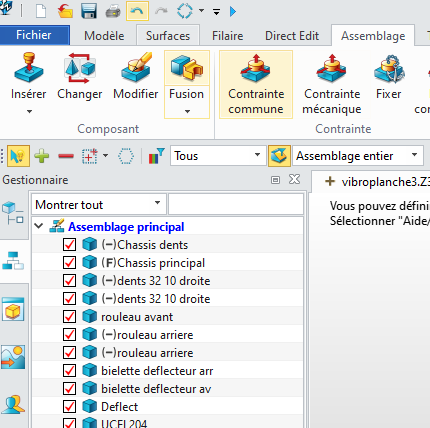Viewport: 430px width, 428px height.
Task: Click the red minus remove-selection icon
Action: point(66,156)
